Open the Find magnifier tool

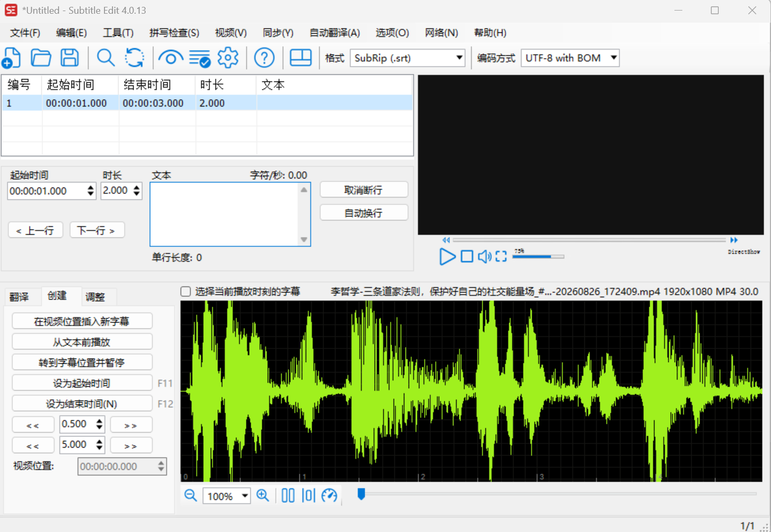106,58
